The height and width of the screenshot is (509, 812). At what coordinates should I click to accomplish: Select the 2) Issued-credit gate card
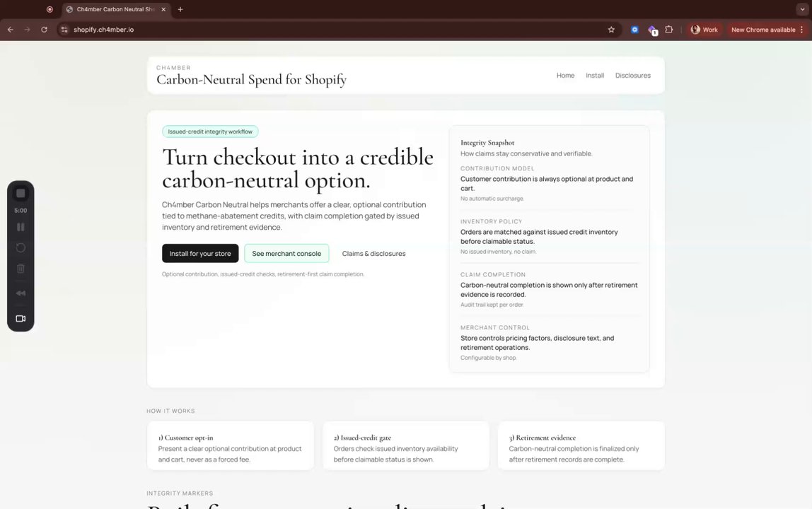[x=406, y=446]
